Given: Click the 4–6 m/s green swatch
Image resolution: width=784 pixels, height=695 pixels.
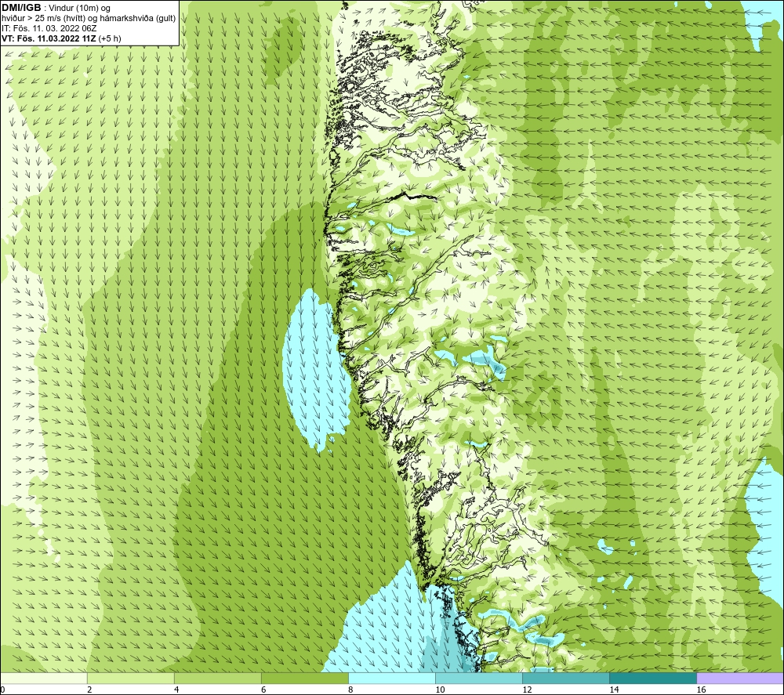Looking at the screenshot, I should tap(217, 678).
